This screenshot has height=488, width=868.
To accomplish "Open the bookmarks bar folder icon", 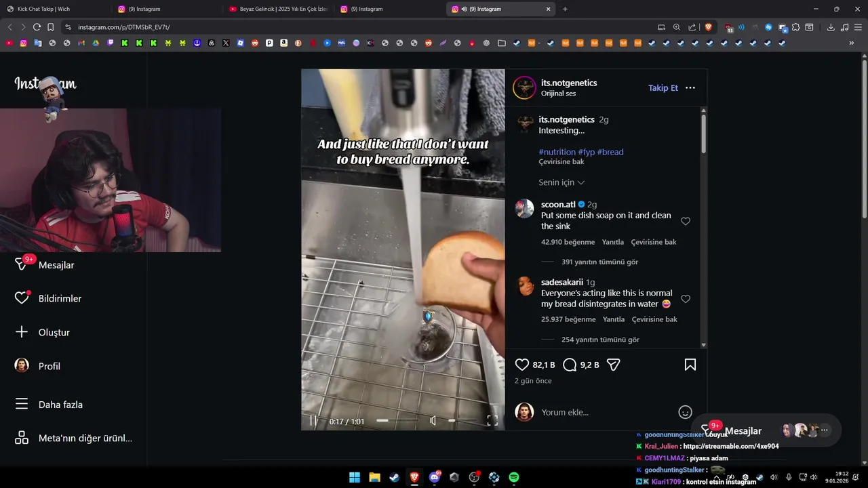I will tap(502, 43).
